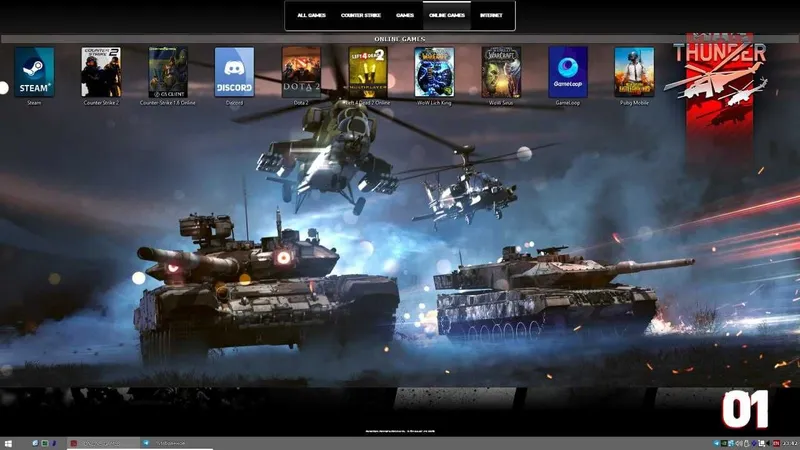Open the EN language indicator in tray
800x450 pixels.
pyautogui.click(x=776, y=443)
